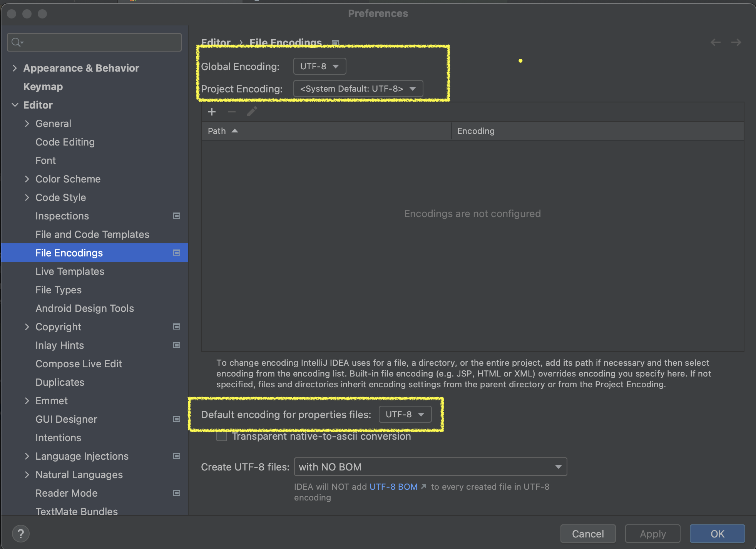Open the Project Encoding dropdown
Screen dimensions: 756x549
click(x=358, y=89)
